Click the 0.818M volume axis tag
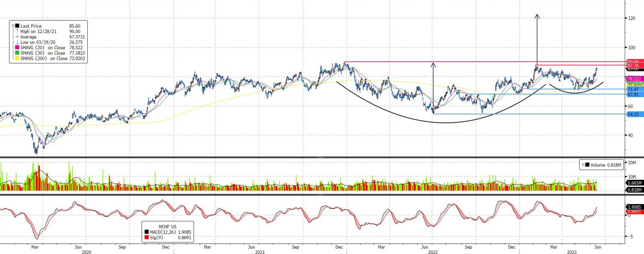 [635, 190]
